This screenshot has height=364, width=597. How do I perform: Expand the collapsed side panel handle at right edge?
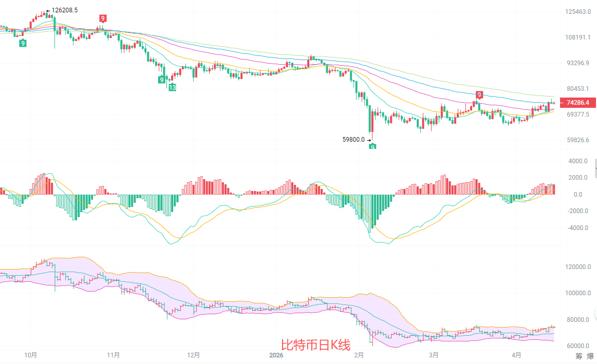click(595, 168)
